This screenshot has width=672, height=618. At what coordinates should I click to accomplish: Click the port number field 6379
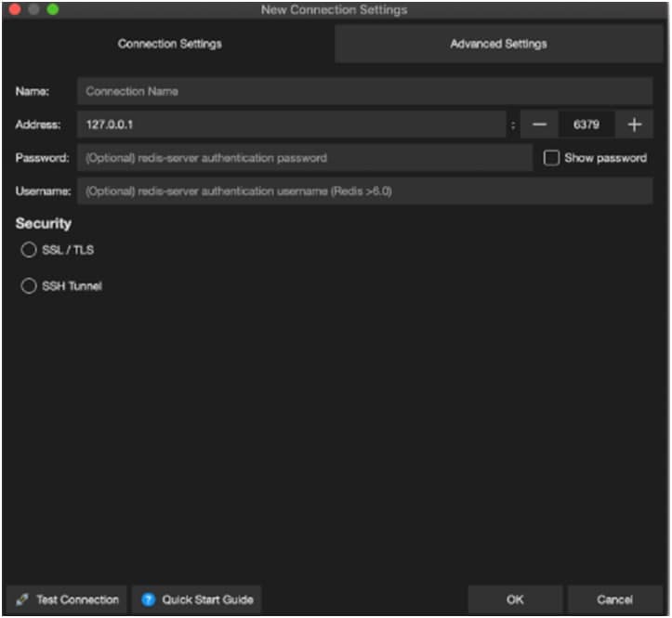click(x=586, y=125)
